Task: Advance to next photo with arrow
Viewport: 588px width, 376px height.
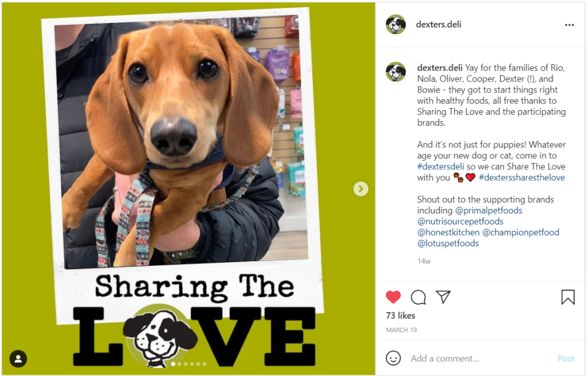Action: (361, 189)
